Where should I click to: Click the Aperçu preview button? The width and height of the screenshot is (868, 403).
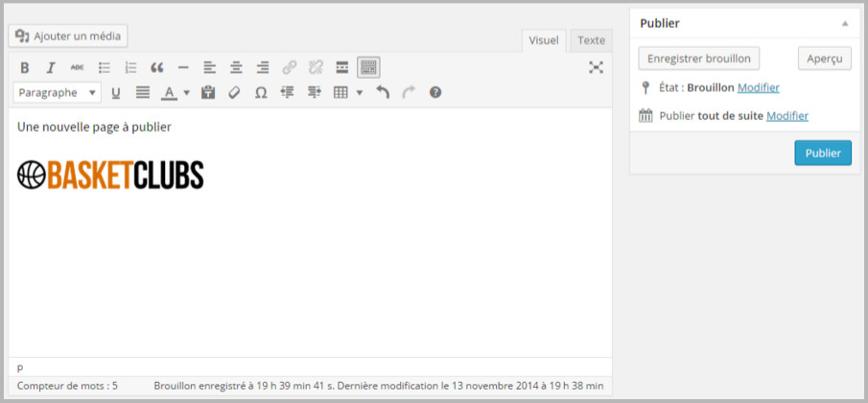tap(824, 59)
